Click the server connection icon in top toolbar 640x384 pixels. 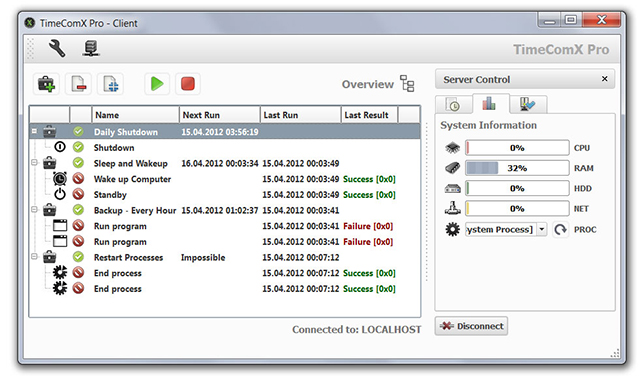[91, 49]
